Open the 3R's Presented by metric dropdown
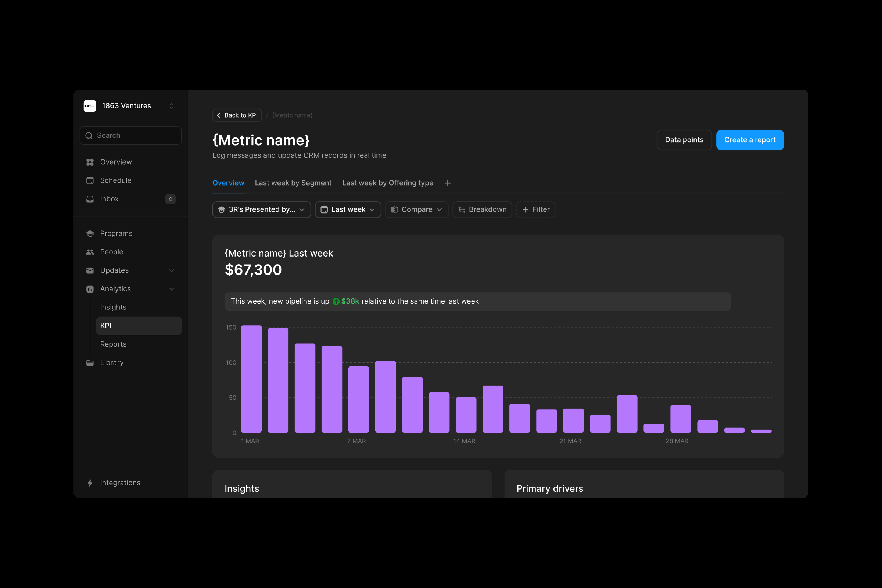882x588 pixels. 261,209
